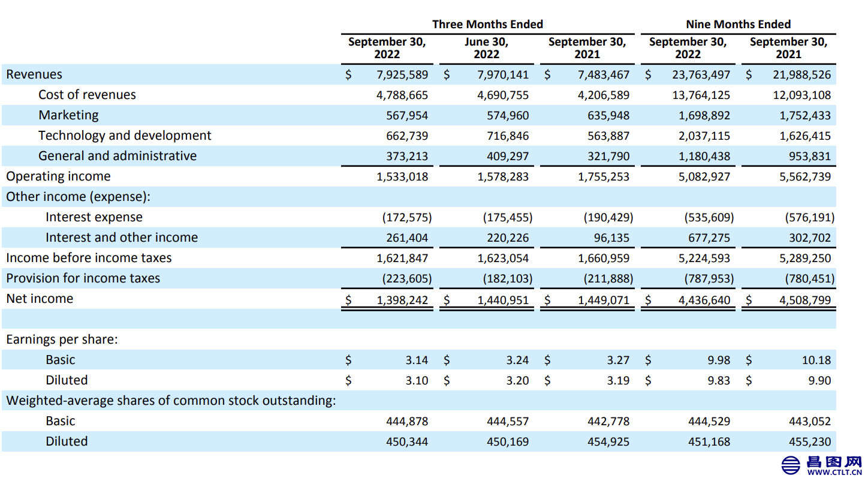Image resolution: width=868 pixels, height=481 pixels.
Task: Click the General and administrative label
Action: [x=117, y=156]
